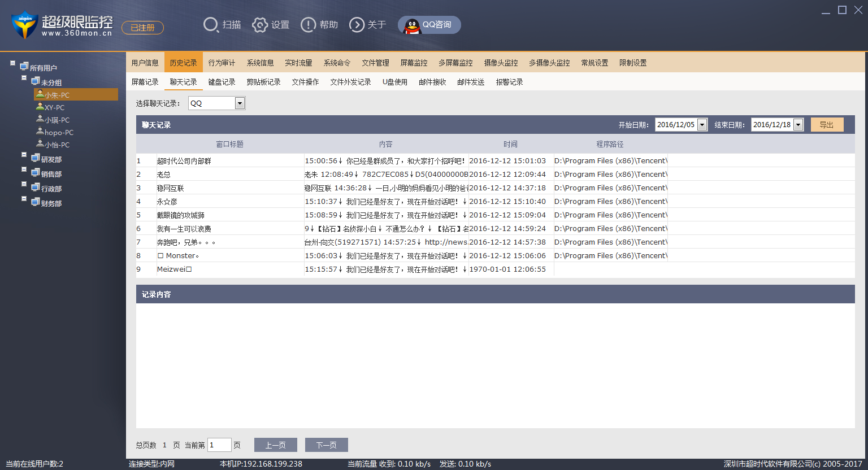Open settings (设置) gear icon
Viewport: 868px width, 470px height.
pos(259,25)
